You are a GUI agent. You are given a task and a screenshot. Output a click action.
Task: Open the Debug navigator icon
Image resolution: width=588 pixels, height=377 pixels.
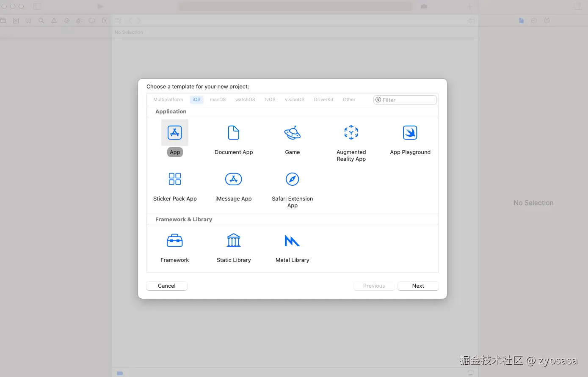[x=80, y=20]
